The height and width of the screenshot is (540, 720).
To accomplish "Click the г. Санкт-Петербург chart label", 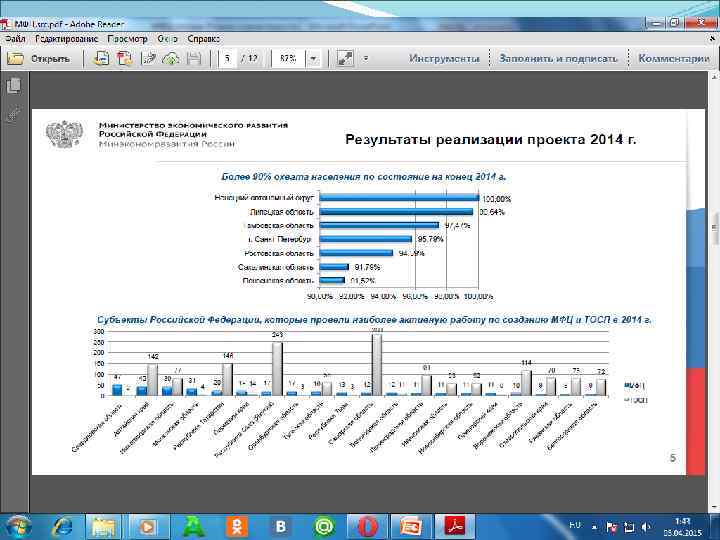I will click(x=283, y=239).
